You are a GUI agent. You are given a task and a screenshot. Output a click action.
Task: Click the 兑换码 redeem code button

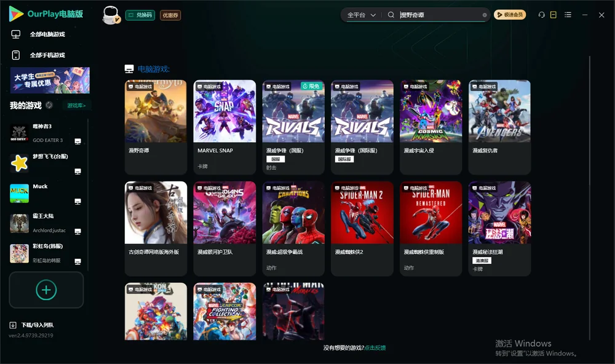[140, 15]
